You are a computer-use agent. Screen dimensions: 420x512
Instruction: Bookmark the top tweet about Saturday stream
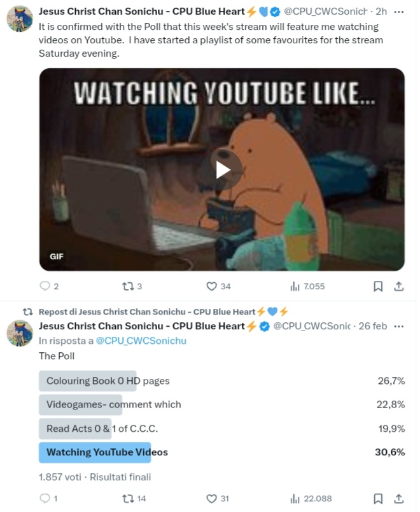pyautogui.click(x=378, y=287)
